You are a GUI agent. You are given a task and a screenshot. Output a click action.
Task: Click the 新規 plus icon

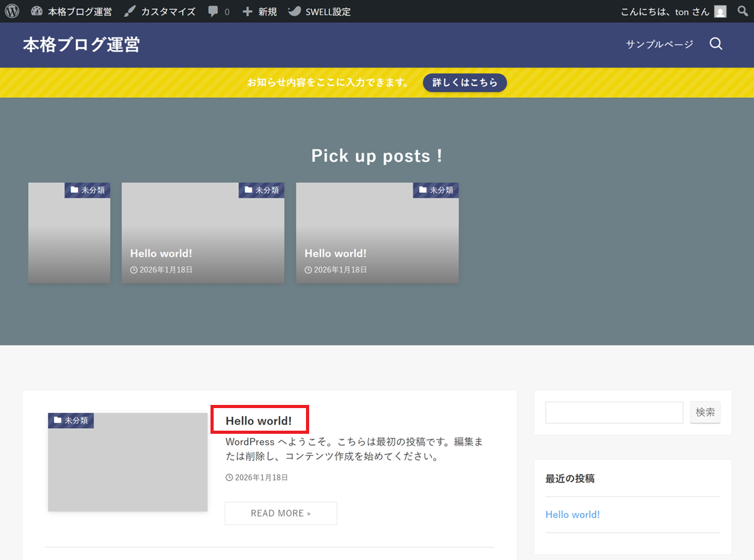point(248,11)
